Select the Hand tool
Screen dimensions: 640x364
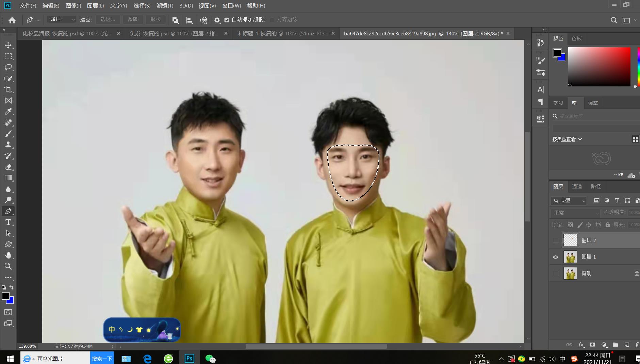[8, 255]
